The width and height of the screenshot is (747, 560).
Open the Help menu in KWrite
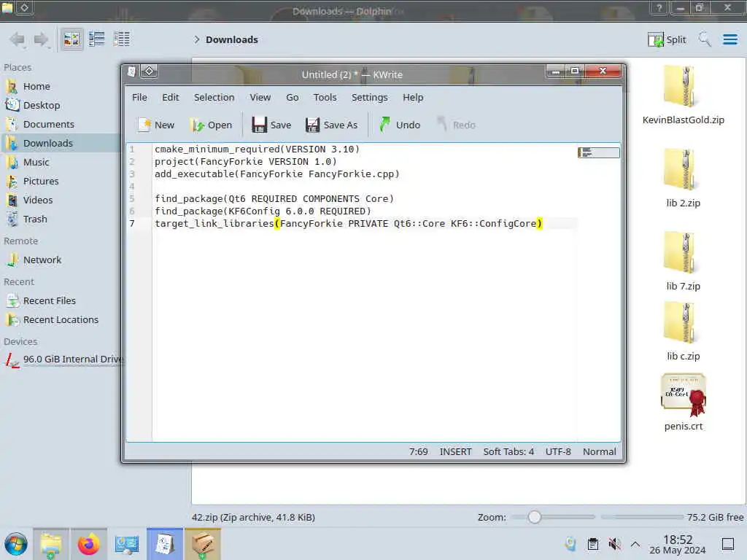pos(413,97)
